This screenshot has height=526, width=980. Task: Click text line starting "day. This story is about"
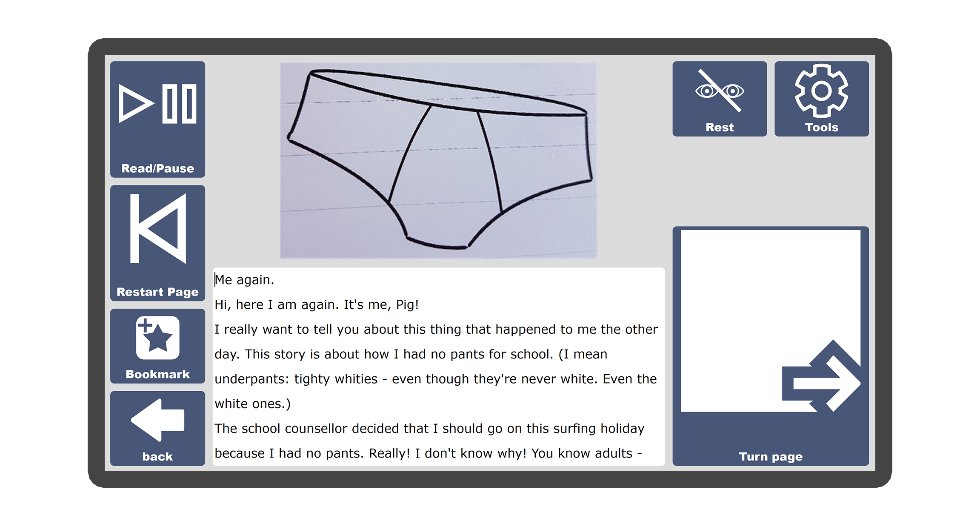click(x=411, y=354)
